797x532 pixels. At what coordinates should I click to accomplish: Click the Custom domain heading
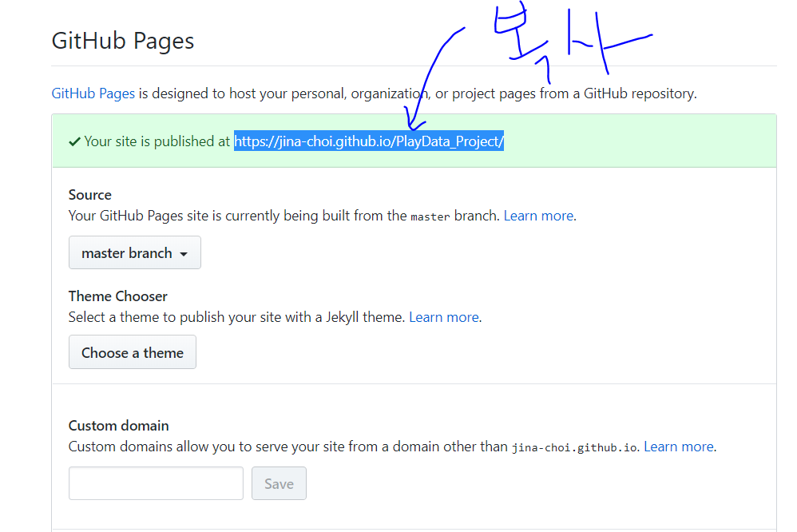click(x=118, y=425)
